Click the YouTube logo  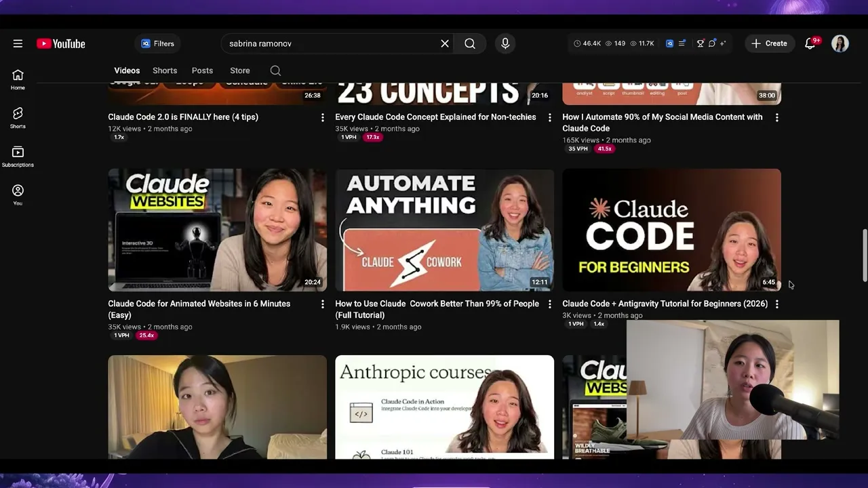pyautogui.click(x=61, y=43)
